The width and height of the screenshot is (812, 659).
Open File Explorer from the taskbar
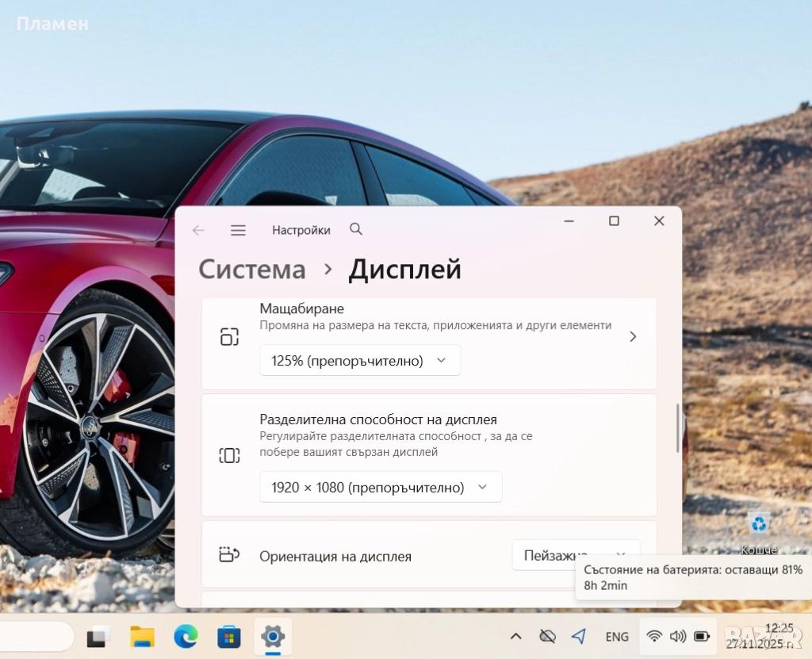(143, 636)
